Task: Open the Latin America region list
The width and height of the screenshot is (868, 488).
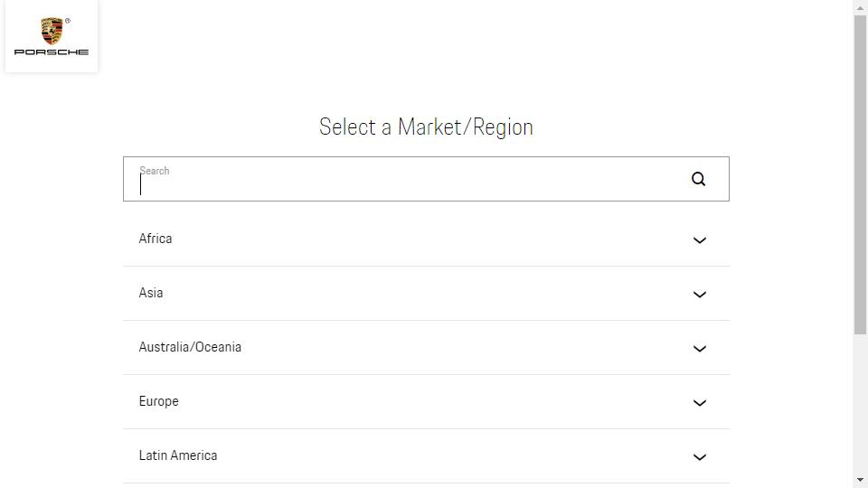Action: (178, 455)
